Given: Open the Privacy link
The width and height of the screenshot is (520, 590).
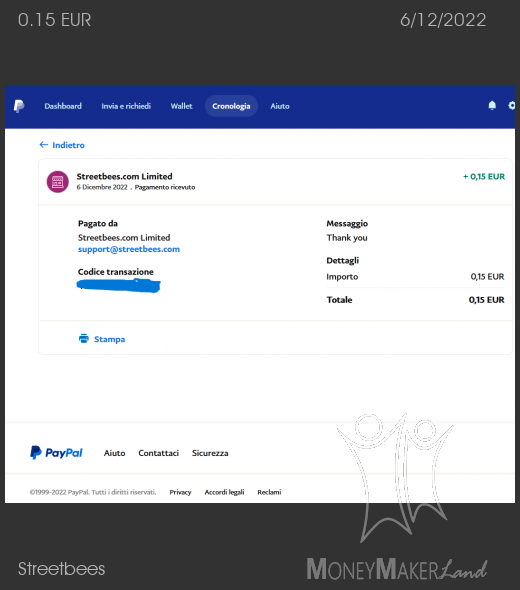Looking at the screenshot, I should click(x=180, y=492).
